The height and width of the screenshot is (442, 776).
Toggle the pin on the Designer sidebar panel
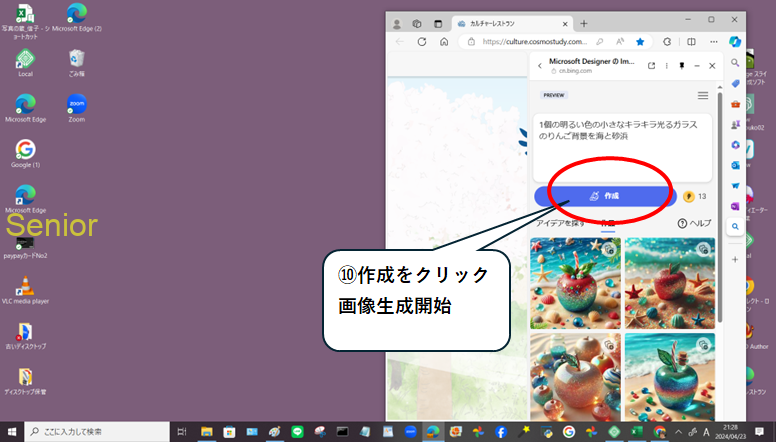click(681, 65)
